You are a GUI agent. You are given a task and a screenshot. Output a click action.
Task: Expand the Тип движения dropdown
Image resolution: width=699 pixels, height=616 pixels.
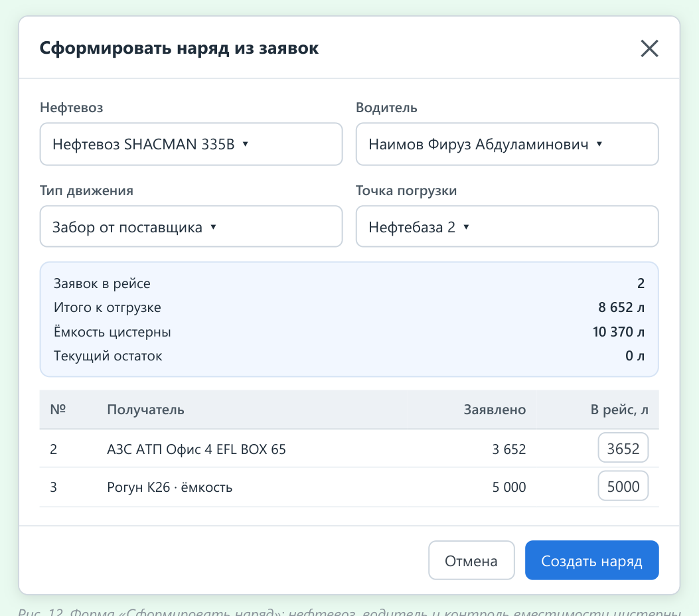191,226
